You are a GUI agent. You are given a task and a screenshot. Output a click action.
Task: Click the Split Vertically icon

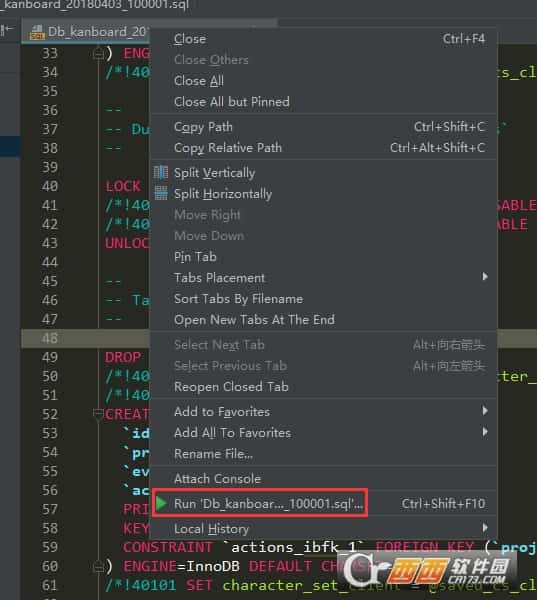click(x=161, y=173)
